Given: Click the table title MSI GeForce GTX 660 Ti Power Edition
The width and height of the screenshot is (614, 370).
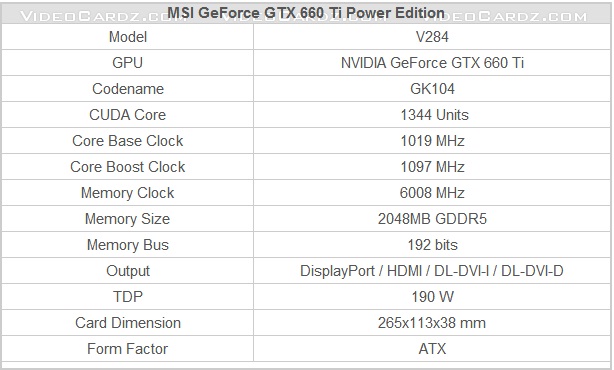Looking at the screenshot, I should click(x=306, y=13).
